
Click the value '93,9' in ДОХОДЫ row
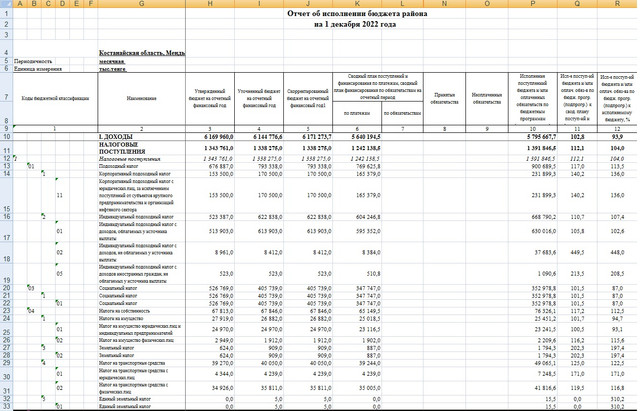617,136
